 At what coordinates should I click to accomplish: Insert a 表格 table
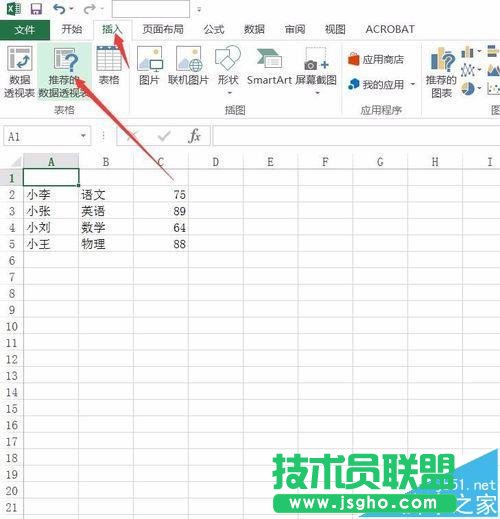pyautogui.click(x=109, y=66)
